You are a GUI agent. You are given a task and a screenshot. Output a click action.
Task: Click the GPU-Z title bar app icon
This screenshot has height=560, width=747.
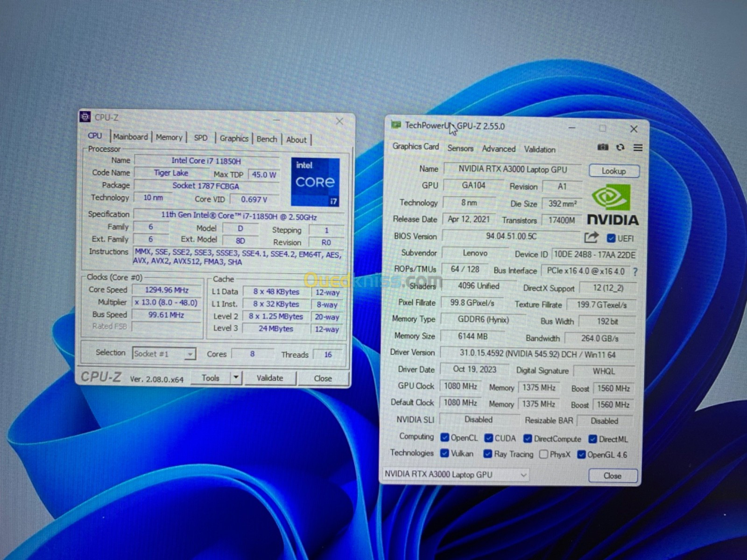pyautogui.click(x=396, y=125)
